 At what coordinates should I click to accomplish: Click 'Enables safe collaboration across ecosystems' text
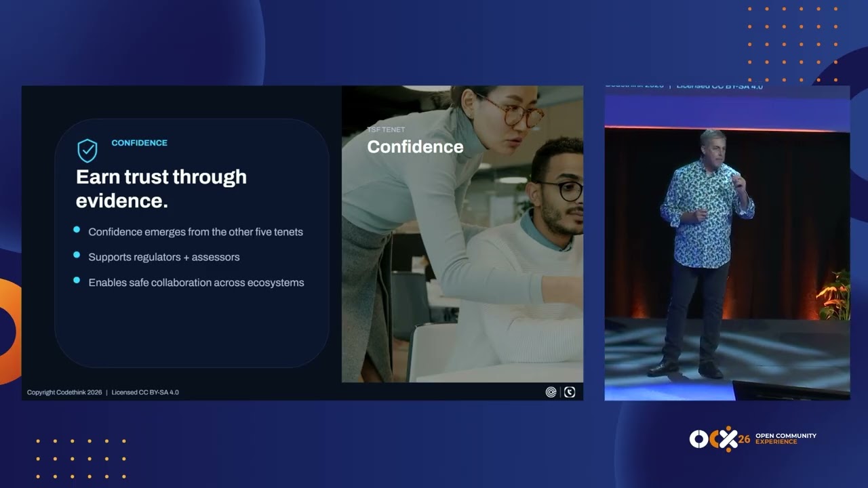196,283
